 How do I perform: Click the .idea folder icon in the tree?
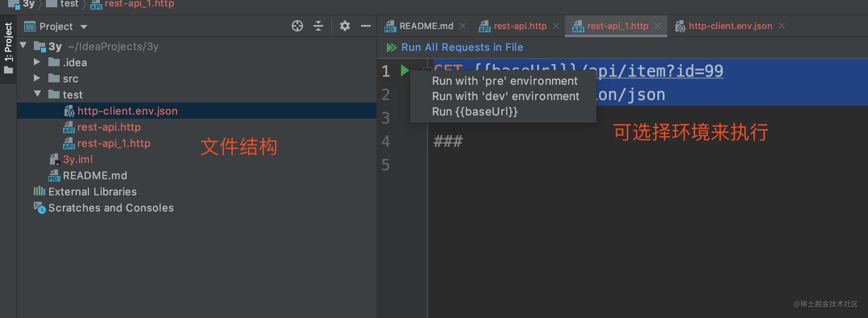54,62
